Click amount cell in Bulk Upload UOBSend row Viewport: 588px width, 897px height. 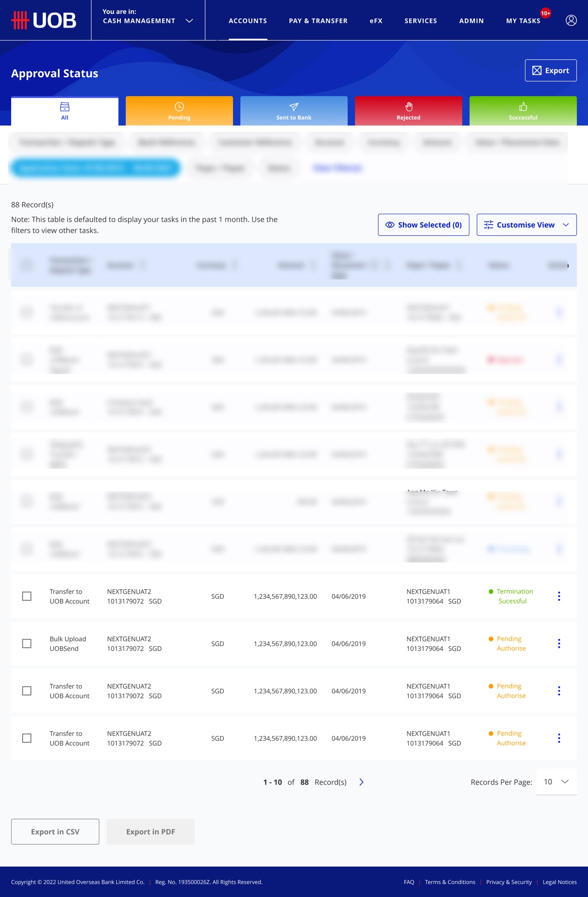pos(285,644)
